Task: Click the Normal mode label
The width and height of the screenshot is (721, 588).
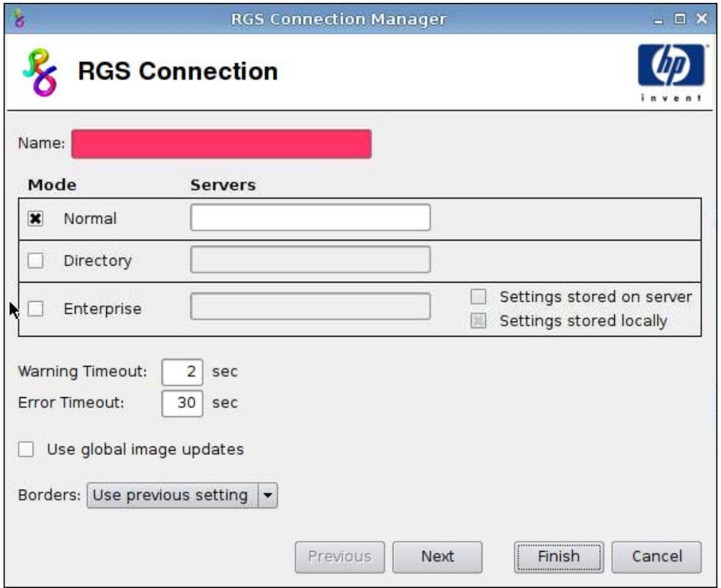Action: [x=90, y=219]
